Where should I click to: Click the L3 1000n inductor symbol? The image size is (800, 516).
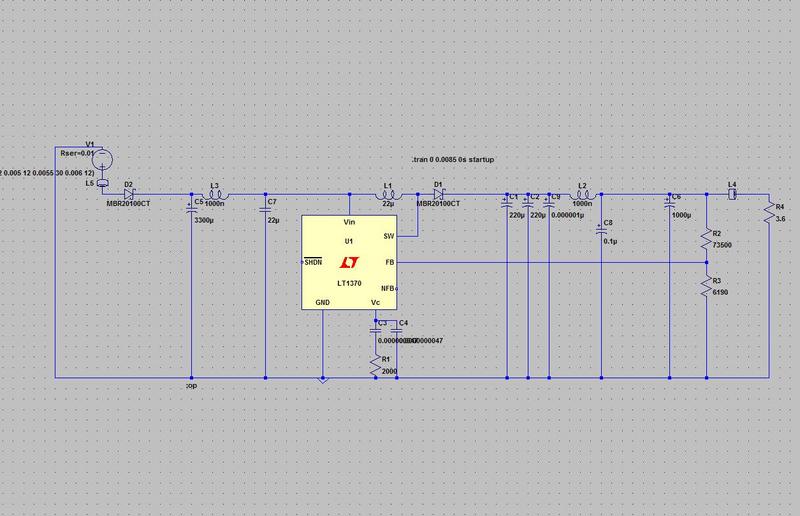[x=213, y=195]
